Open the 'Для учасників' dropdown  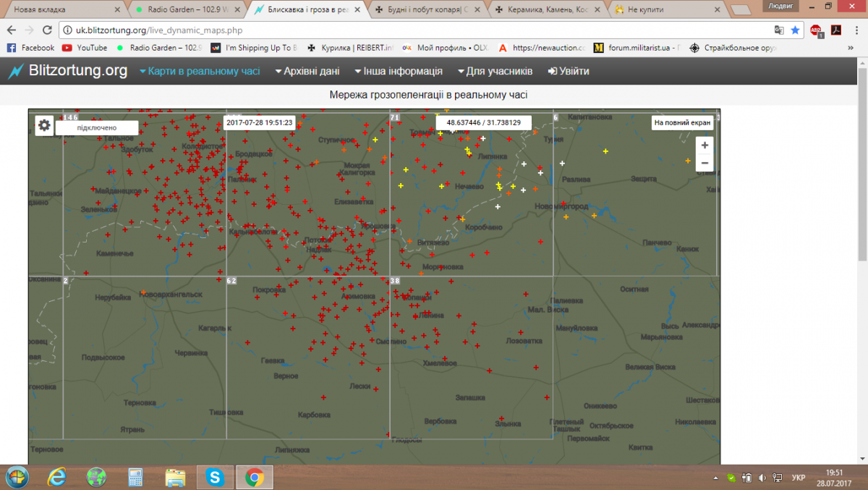click(x=495, y=72)
